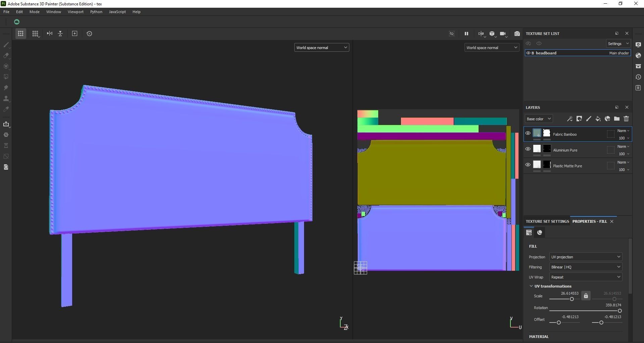Open the export textures icon in left toolbar
Screen dimensions: 644x343
tap(6, 124)
